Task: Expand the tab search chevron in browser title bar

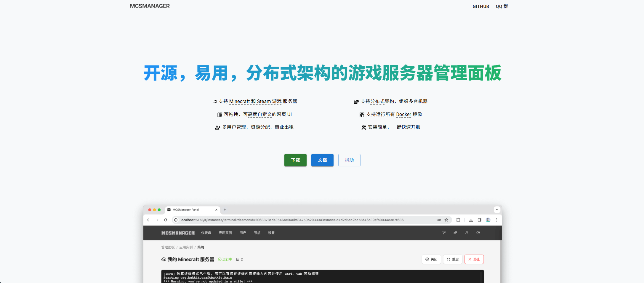Action: (497, 210)
